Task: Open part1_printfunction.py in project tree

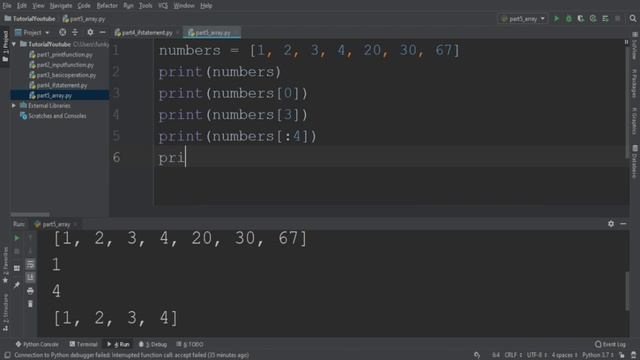Action: [61, 55]
